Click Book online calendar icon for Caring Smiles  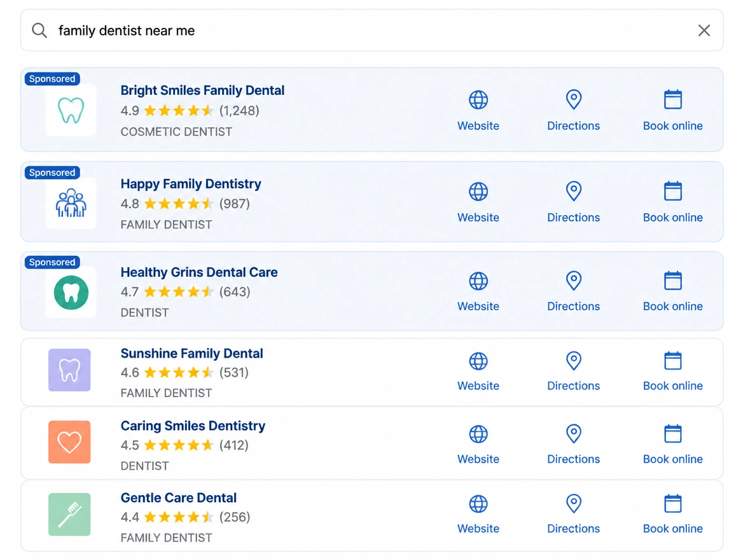(672, 433)
